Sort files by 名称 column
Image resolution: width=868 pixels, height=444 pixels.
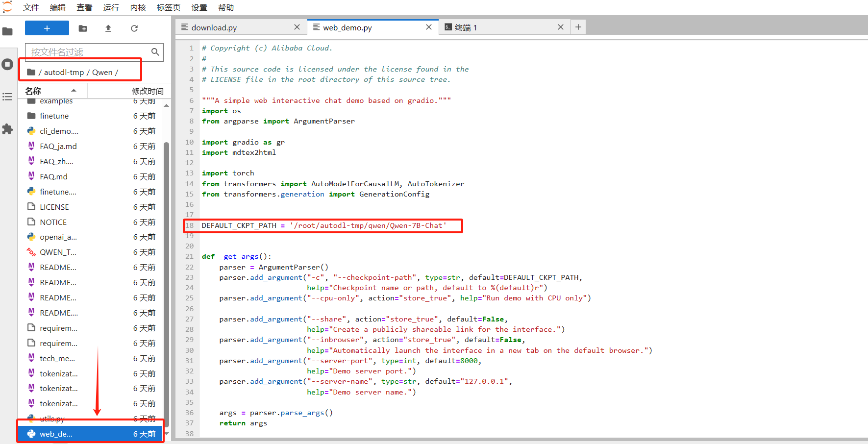pos(33,91)
